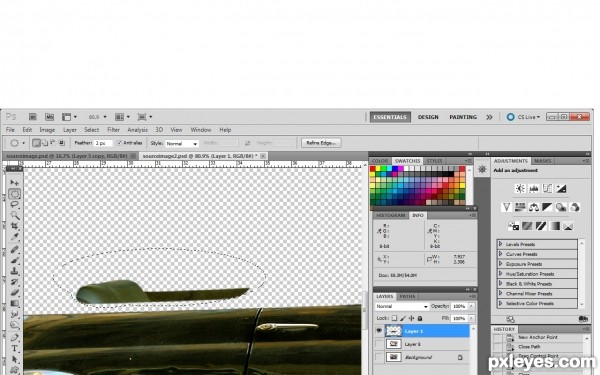The width and height of the screenshot is (600, 375).
Task: Pick the Gradient tool in toolbox
Action: click(x=15, y=303)
